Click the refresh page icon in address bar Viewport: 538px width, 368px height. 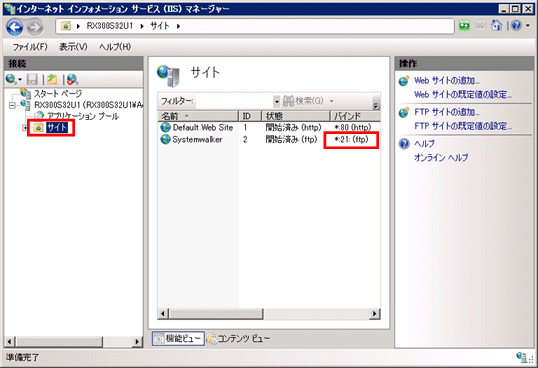[x=464, y=26]
